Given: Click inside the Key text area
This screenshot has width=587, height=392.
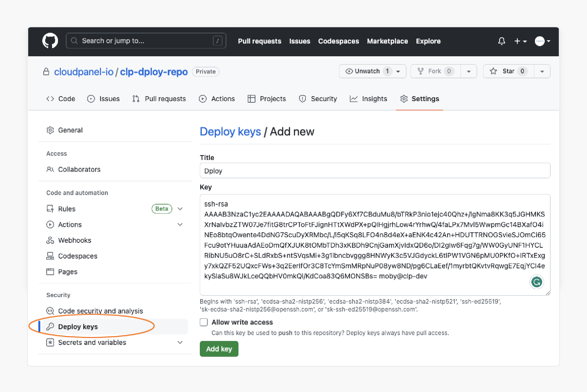Looking at the screenshot, I should pyautogui.click(x=375, y=245).
